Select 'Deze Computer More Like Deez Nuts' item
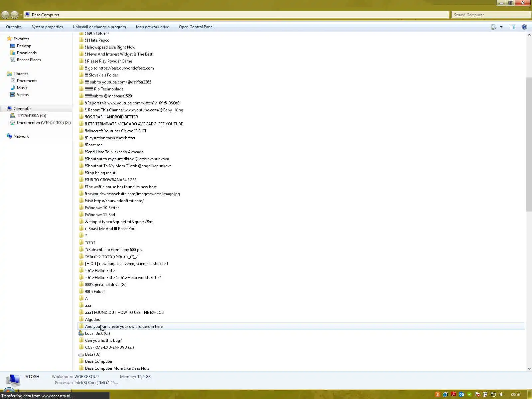Image resolution: width=532 pixels, height=399 pixels. point(117,368)
